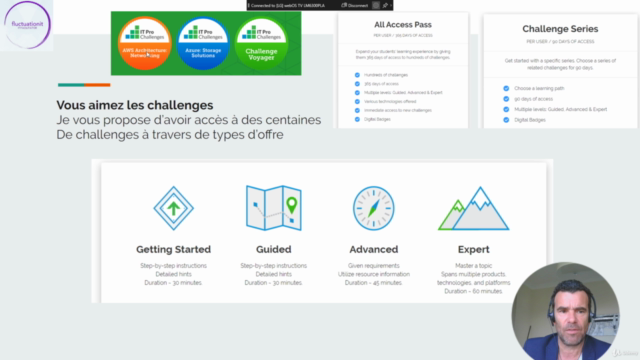Click the presenter webcam thumbnail
The width and height of the screenshot is (640, 360).
pos(565,311)
